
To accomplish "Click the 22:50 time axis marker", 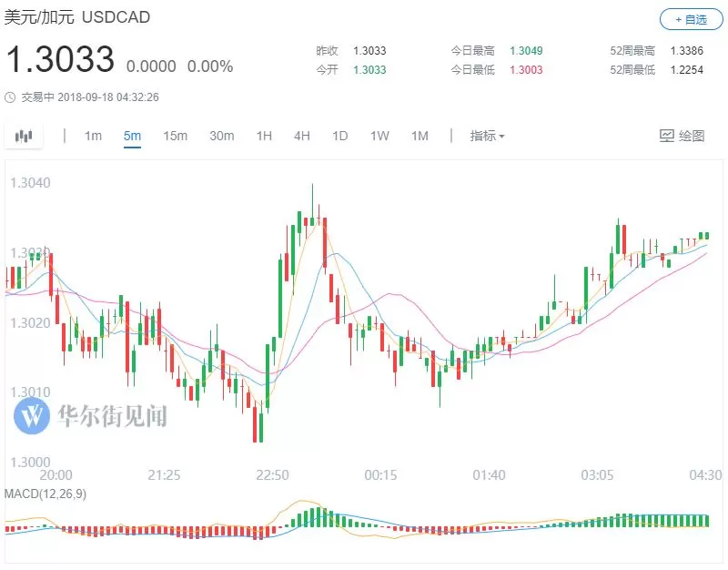I will tap(272, 475).
